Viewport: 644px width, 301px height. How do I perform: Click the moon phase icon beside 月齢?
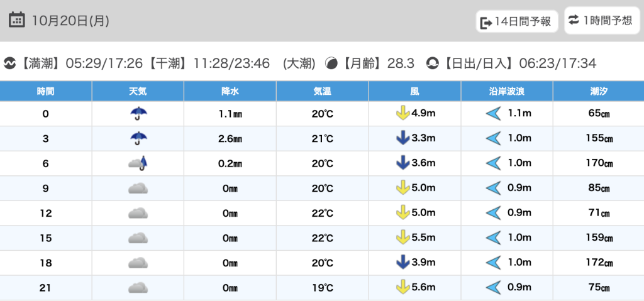click(331, 63)
